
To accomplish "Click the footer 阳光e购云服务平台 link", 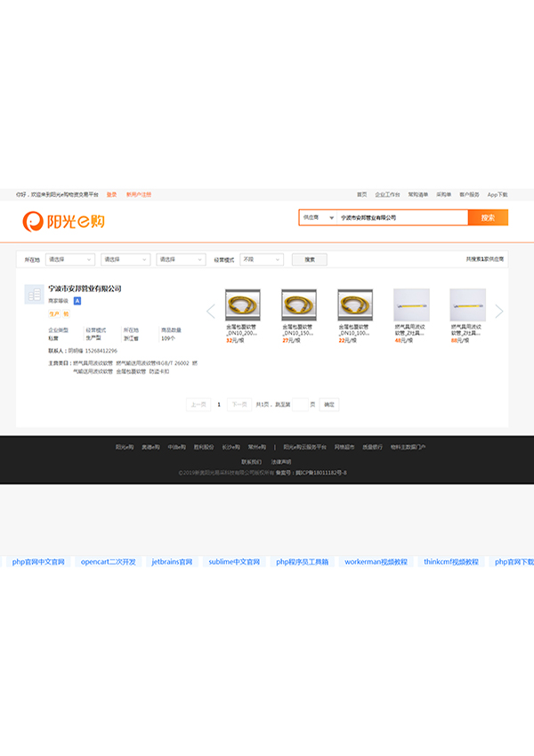I will (x=305, y=447).
